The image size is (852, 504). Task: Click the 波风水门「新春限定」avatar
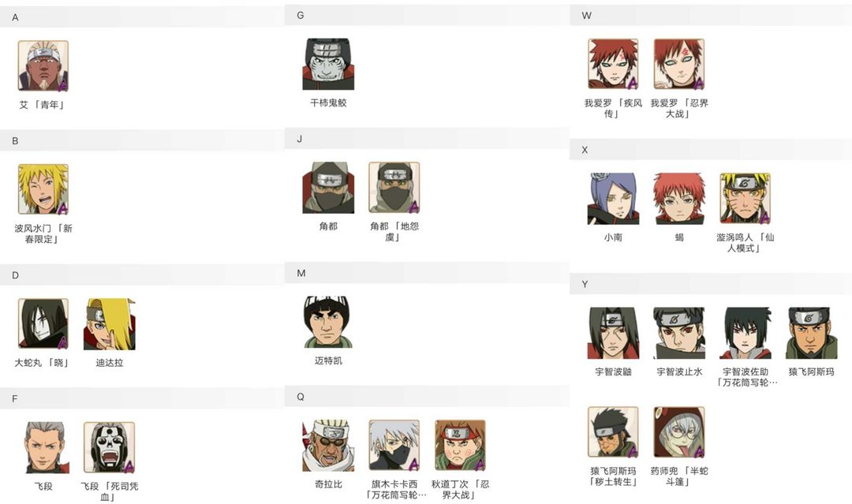point(43,189)
